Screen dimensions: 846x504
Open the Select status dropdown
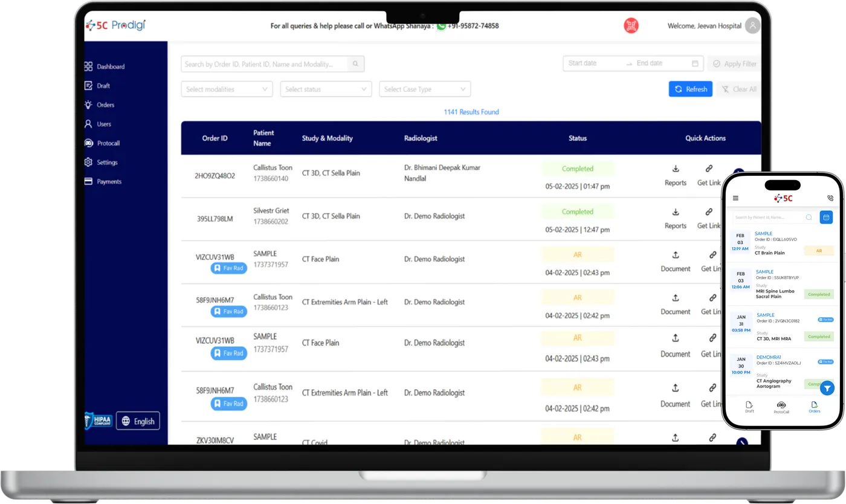click(x=325, y=89)
